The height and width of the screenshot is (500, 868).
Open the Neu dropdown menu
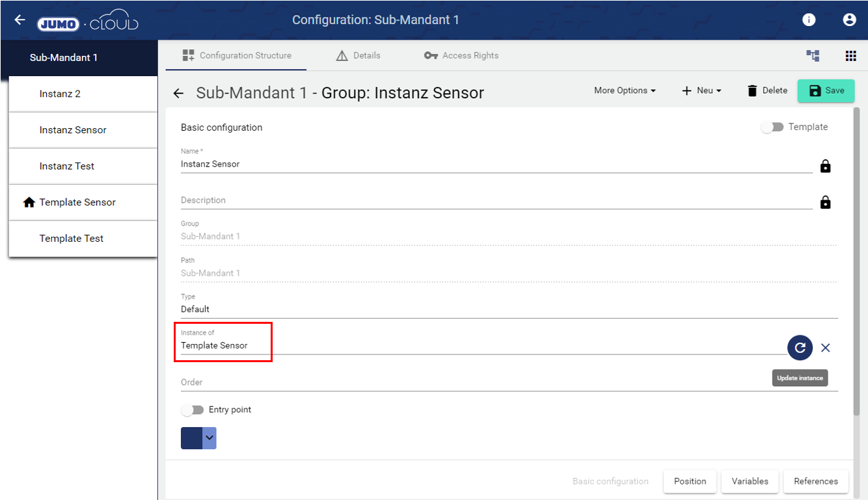(x=701, y=91)
